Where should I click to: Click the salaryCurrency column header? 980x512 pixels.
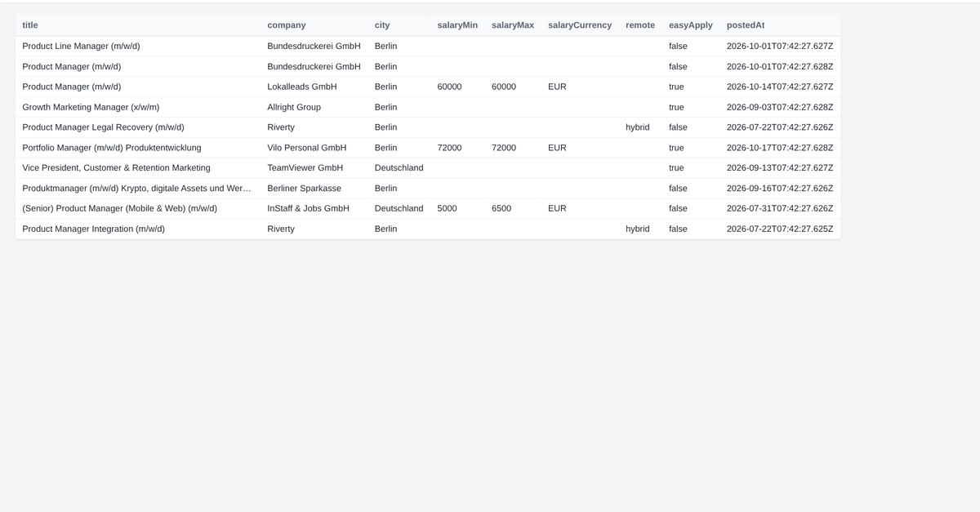tap(580, 25)
